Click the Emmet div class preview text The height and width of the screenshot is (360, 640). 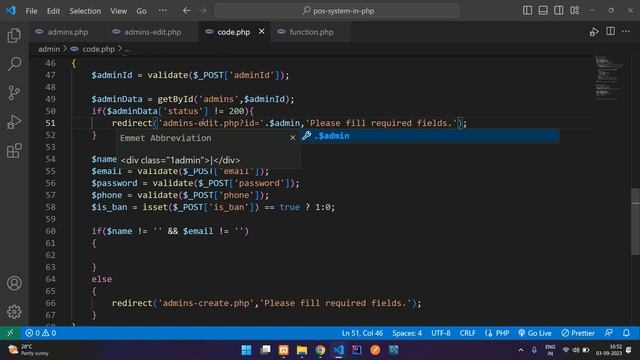point(180,160)
